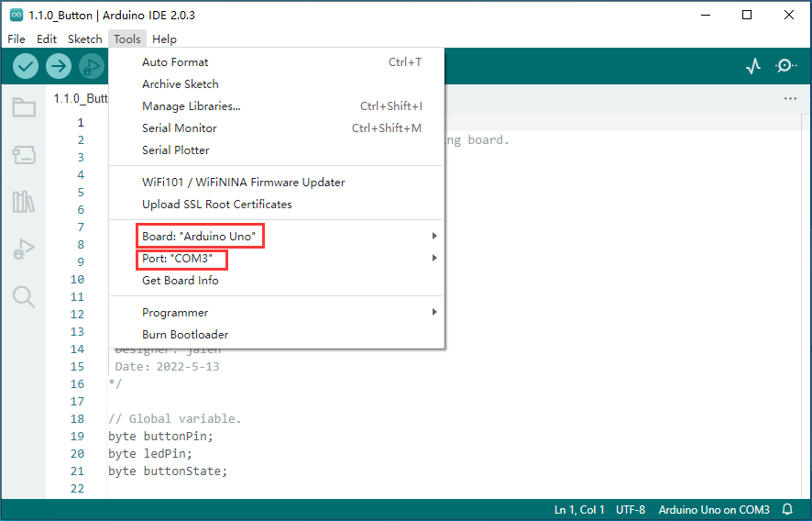
Task: Click line number 18 in gutter
Action: (77, 419)
